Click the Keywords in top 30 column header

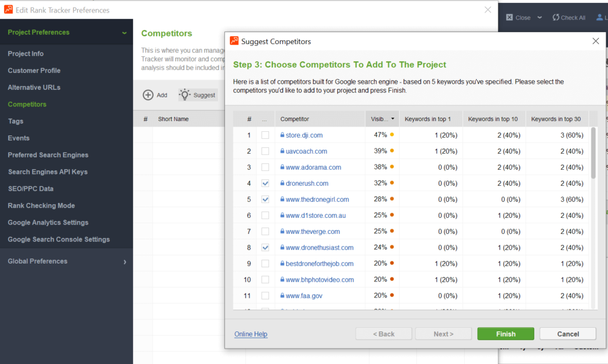coord(557,119)
